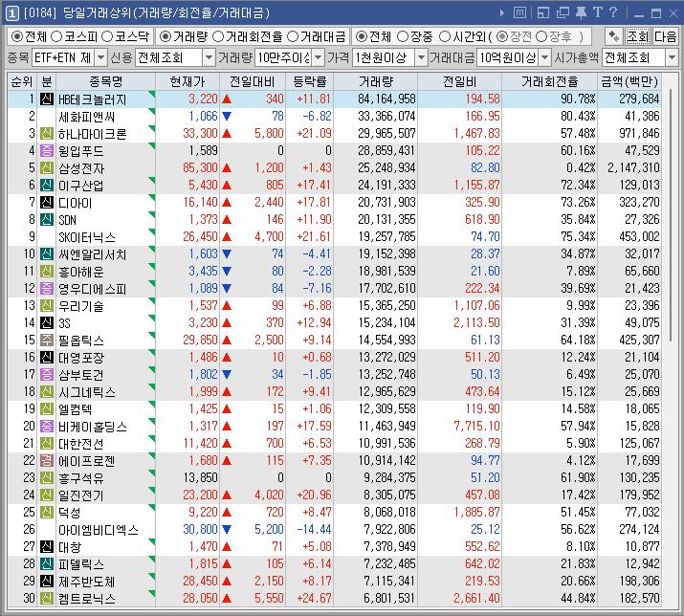Open help with the question mark icon

click(x=613, y=12)
